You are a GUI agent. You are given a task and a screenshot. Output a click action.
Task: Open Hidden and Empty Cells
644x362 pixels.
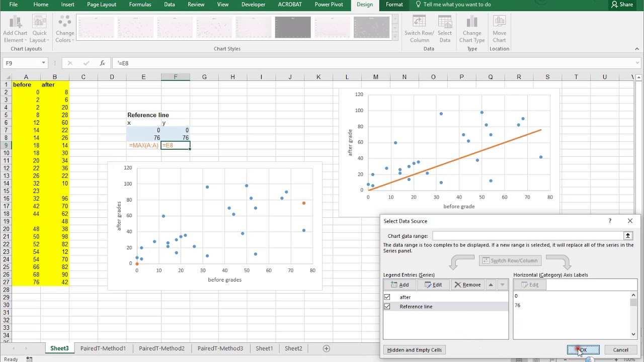click(415, 350)
